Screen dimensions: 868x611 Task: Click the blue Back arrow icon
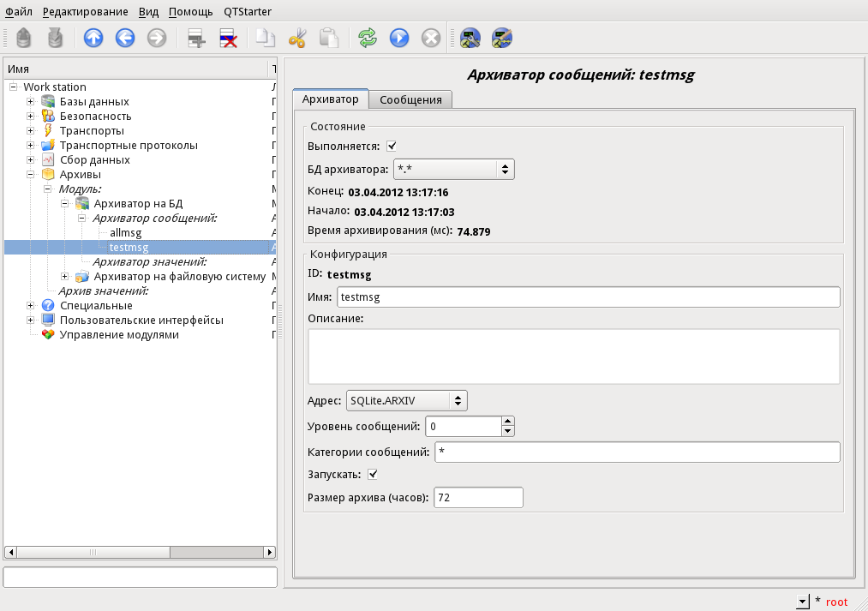click(125, 38)
